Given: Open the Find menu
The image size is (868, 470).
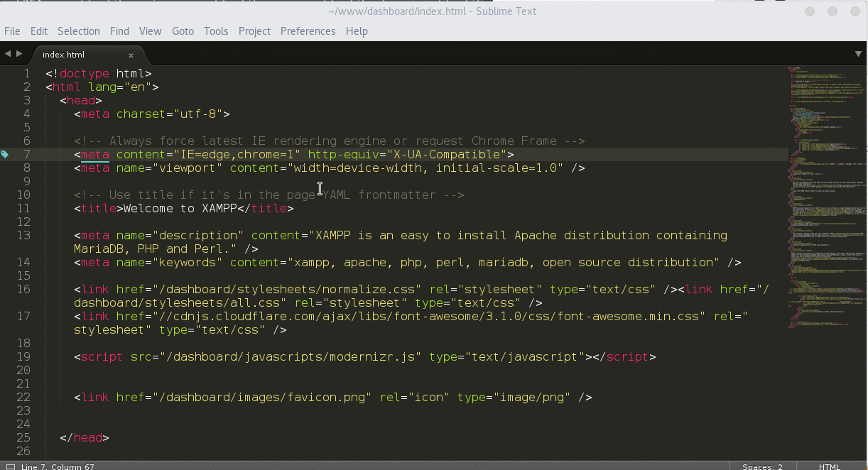Looking at the screenshot, I should (119, 31).
